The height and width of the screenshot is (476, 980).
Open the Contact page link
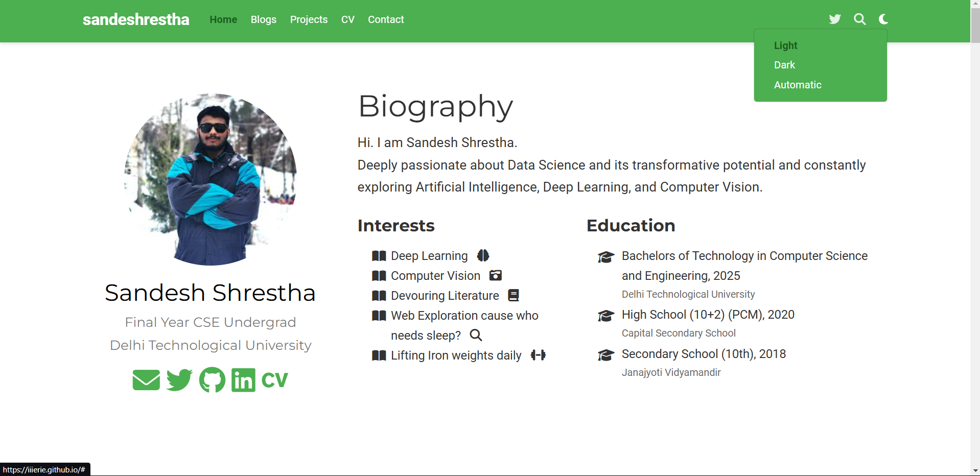pos(385,19)
